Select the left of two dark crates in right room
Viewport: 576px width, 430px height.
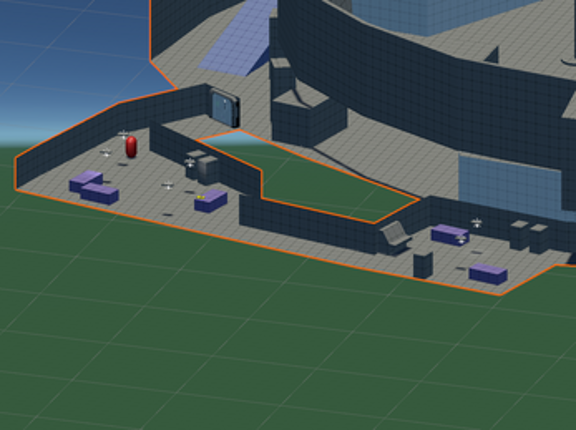click(x=519, y=235)
